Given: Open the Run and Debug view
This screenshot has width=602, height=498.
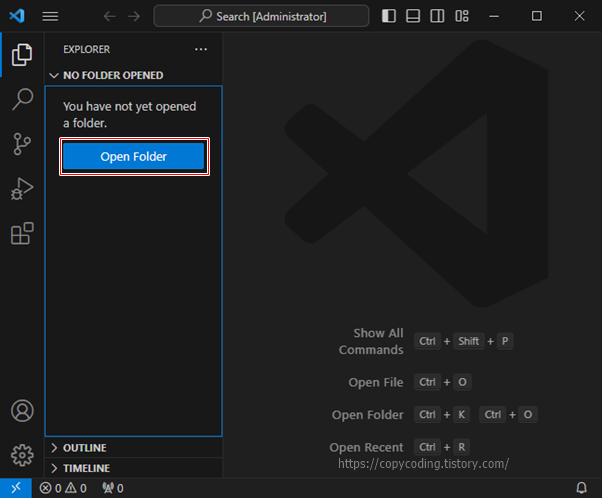Looking at the screenshot, I should click(22, 189).
